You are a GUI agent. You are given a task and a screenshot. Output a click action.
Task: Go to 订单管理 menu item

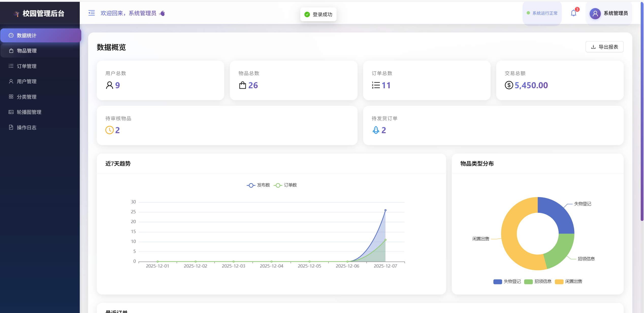27,66
